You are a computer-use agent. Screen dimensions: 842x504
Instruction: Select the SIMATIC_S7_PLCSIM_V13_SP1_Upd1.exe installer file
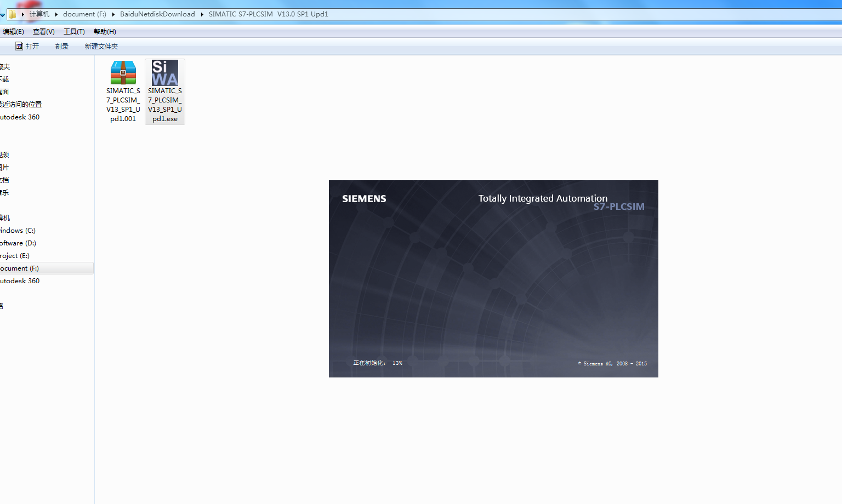(x=165, y=91)
